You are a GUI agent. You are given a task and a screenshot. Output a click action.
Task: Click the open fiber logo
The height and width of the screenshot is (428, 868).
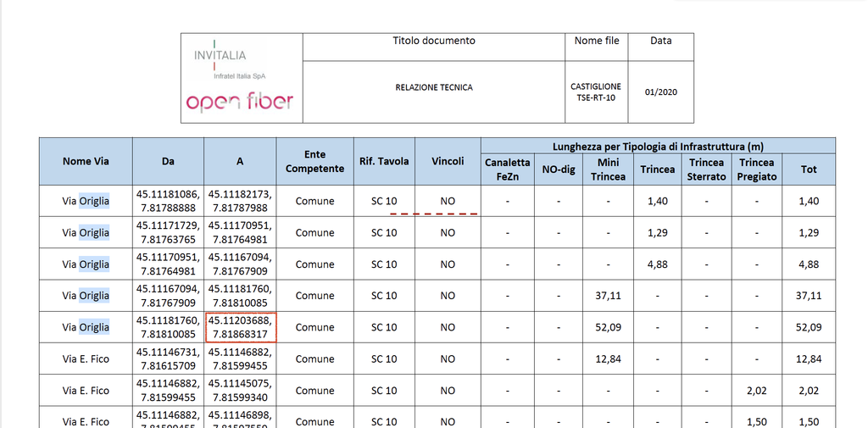pyautogui.click(x=240, y=102)
